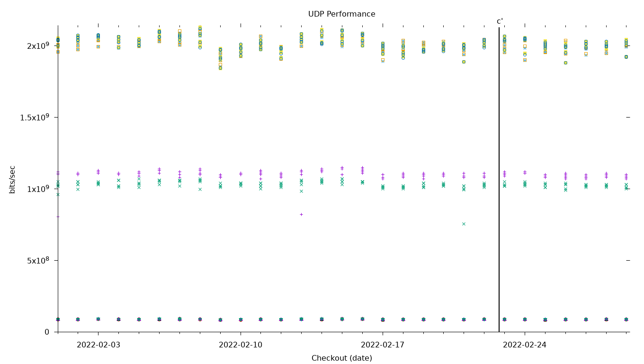Viewport: 644px width, 364px height.
Task: Click the 'bits/sec' y-axis title
Action: pos(12,179)
